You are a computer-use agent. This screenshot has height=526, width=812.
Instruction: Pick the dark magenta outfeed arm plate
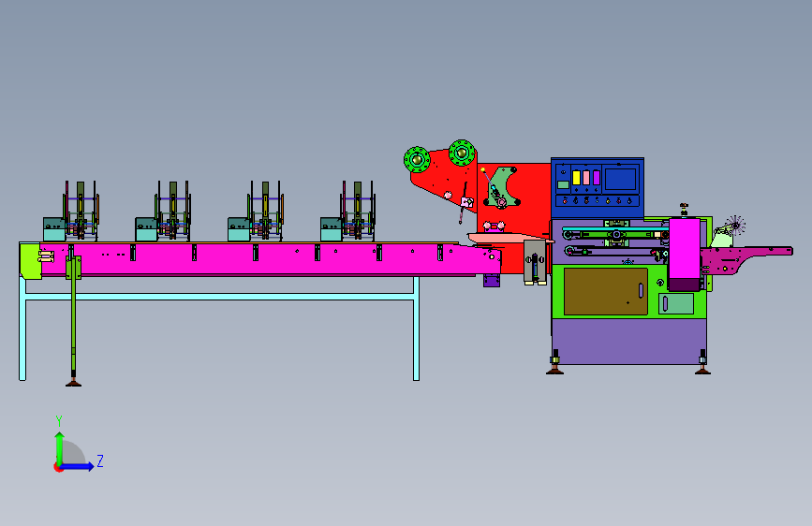746,259
